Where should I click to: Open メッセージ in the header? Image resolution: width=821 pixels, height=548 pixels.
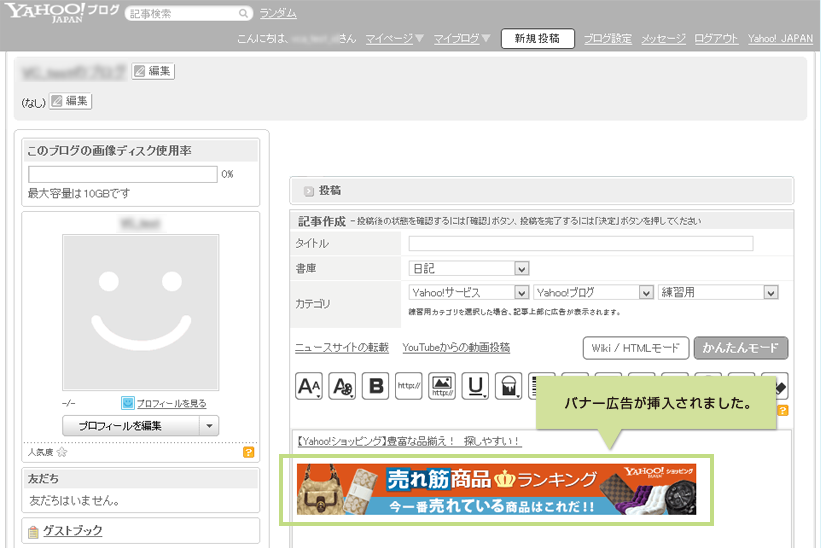(663, 39)
